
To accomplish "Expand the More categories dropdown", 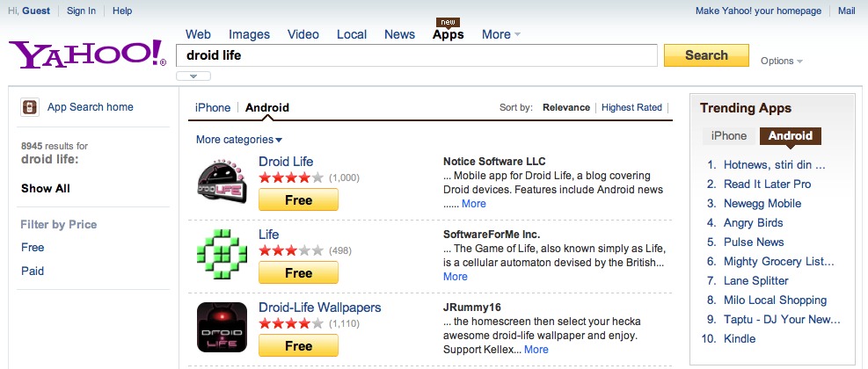I will pyautogui.click(x=239, y=140).
